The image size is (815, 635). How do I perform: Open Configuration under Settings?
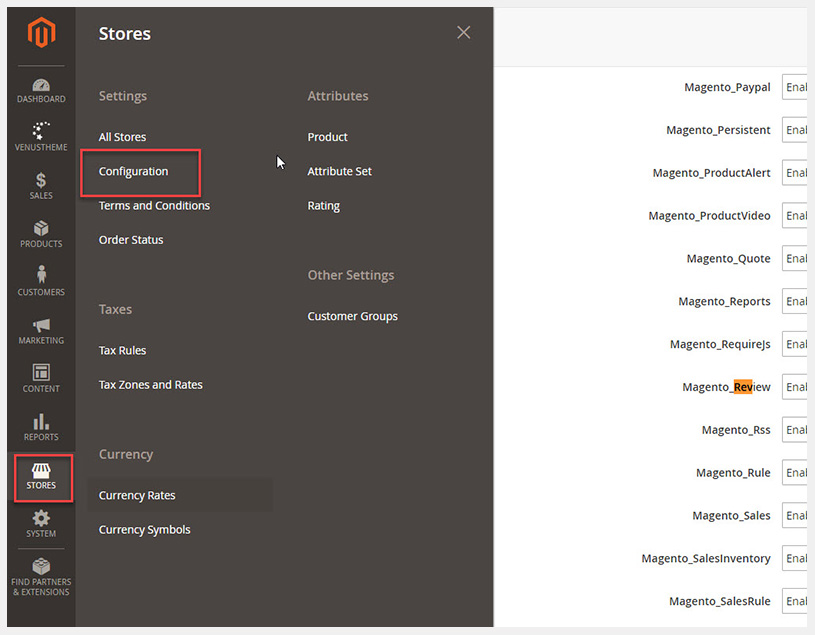pyautogui.click(x=134, y=171)
